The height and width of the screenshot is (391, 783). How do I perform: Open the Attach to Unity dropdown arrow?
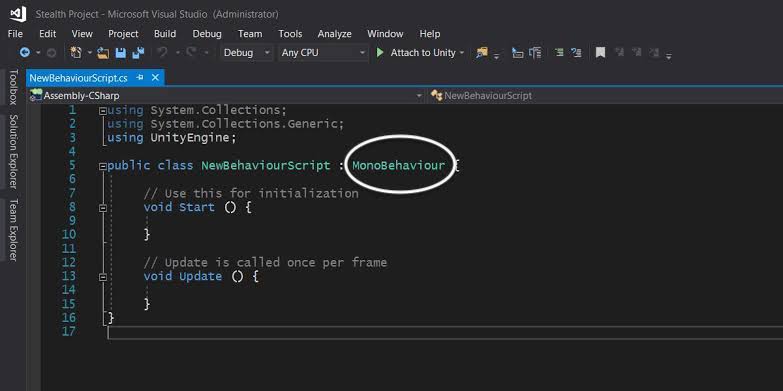[x=461, y=53]
